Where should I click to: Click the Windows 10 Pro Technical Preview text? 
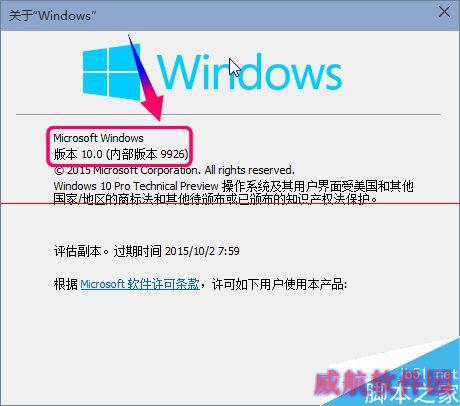(x=136, y=186)
